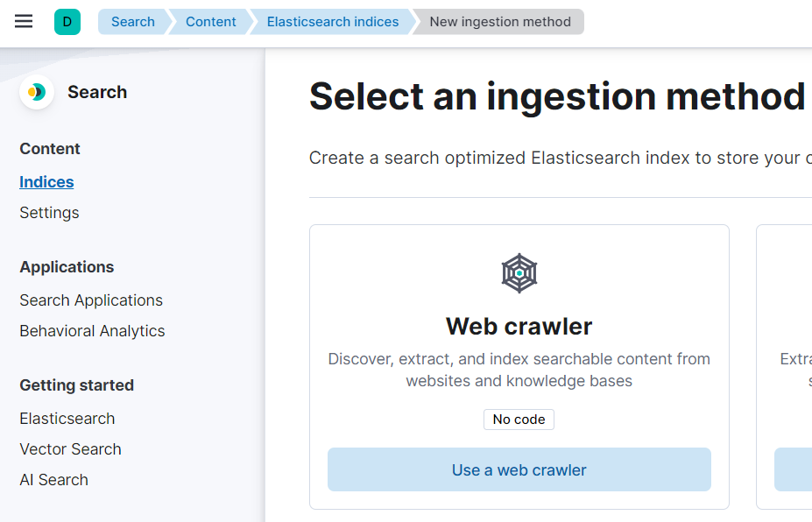Image resolution: width=812 pixels, height=522 pixels.
Task: Click the button on the partially visible right card
Action: point(794,469)
